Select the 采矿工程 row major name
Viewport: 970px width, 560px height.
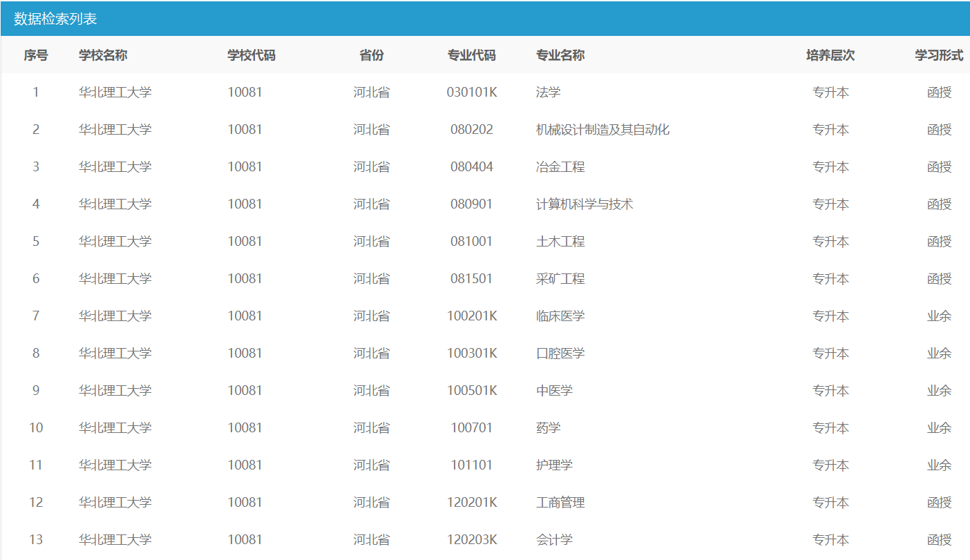(x=560, y=279)
